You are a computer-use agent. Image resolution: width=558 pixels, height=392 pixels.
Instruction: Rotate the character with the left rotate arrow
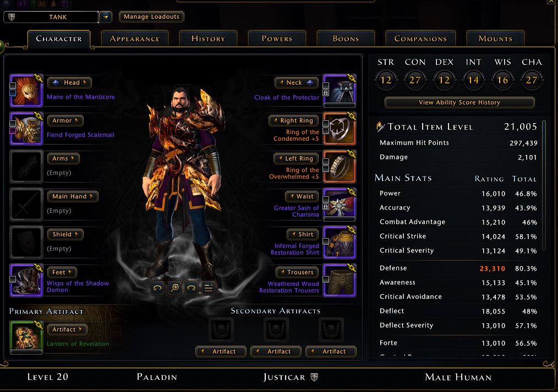point(157,288)
